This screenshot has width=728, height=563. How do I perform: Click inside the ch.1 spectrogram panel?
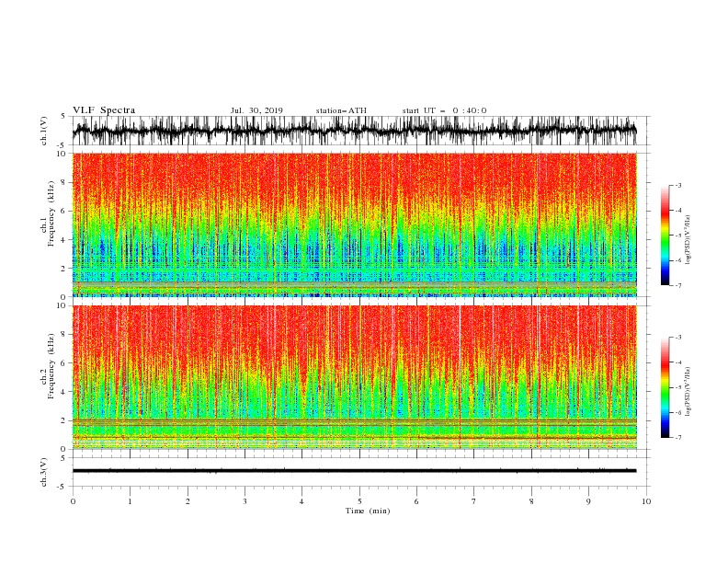[x=354, y=224]
